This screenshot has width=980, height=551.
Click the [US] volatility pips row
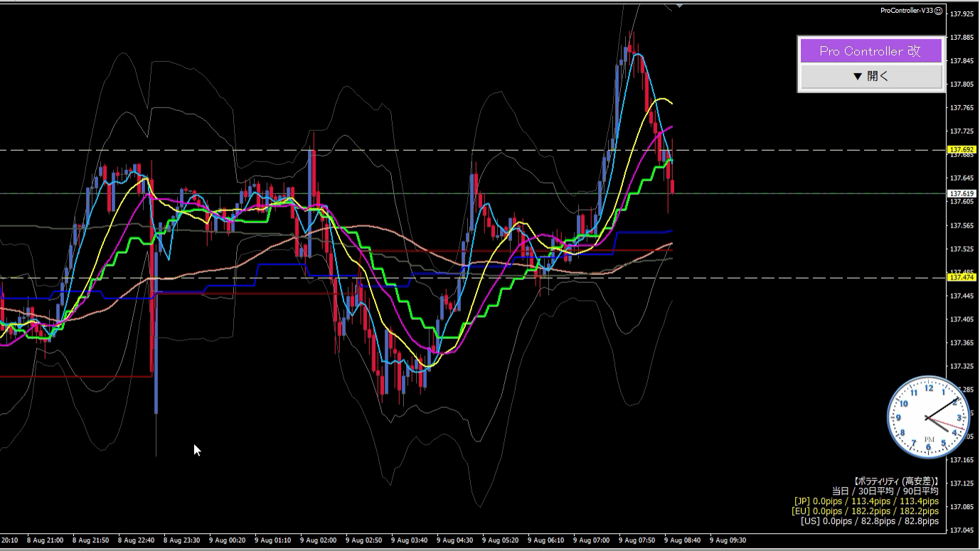[x=870, y=521]
